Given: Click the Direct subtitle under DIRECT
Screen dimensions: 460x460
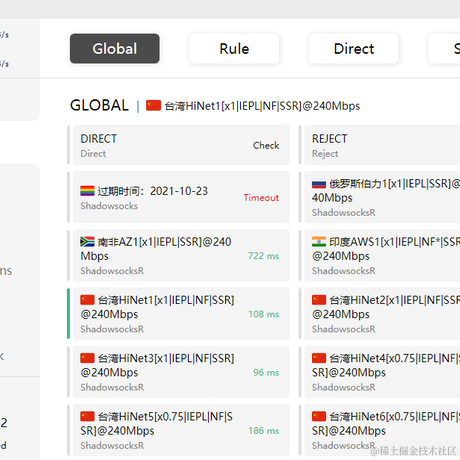Looking at the screenshot, I should pyautogui.click(x=93, y=154).
